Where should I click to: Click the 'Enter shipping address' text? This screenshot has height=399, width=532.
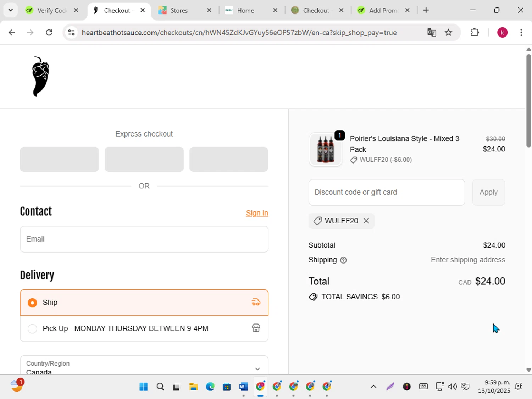pyautogui.click(x=468, y=260)
